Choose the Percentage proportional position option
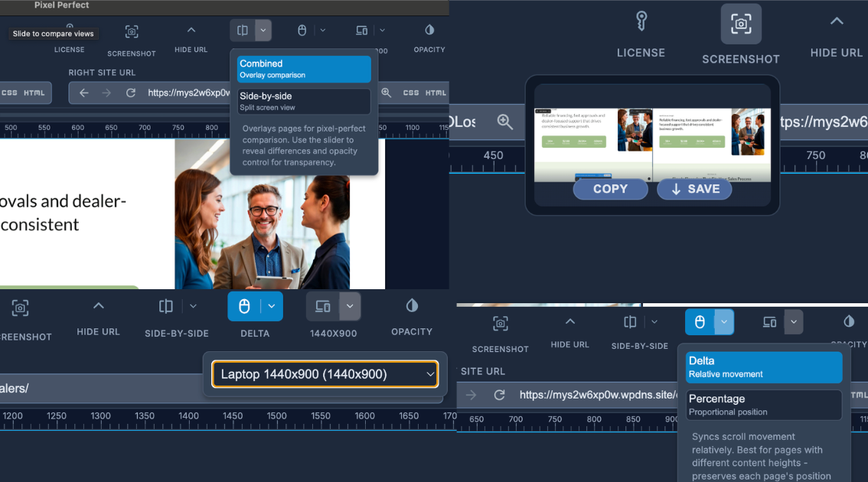 [x=763, y=405]
